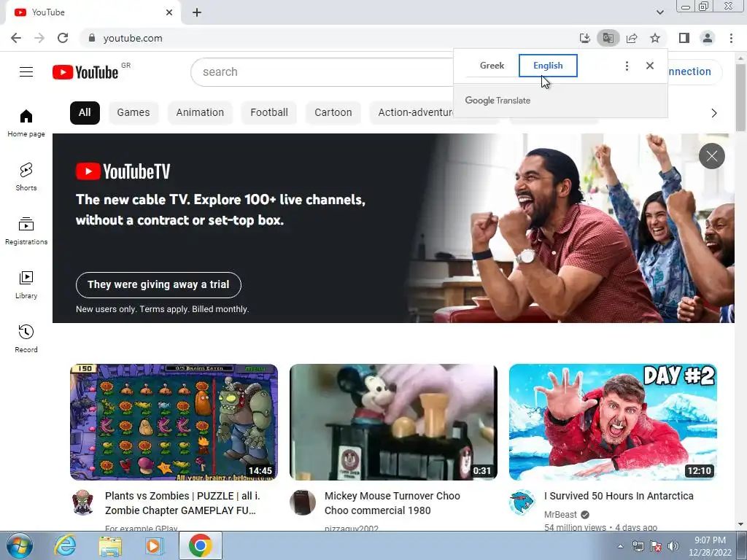Select the Animation filter chip
747x560 pixels.
(x=200, y=113)
